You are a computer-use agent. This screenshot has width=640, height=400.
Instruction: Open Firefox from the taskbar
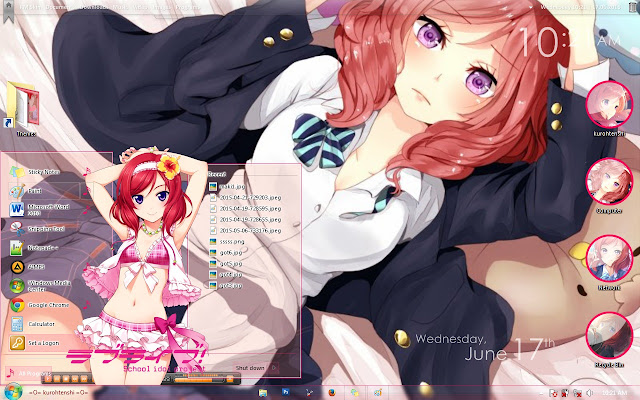click(332, 393)
